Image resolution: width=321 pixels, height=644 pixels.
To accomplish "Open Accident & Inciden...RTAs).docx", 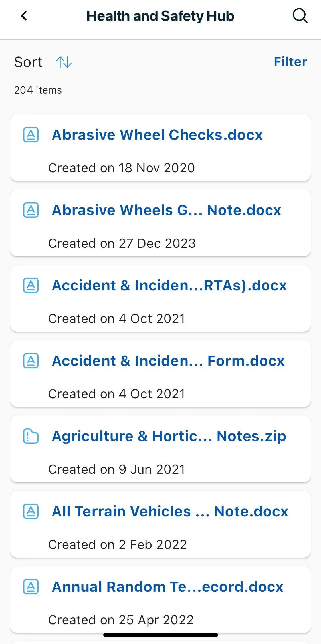I will click(169, 285).
